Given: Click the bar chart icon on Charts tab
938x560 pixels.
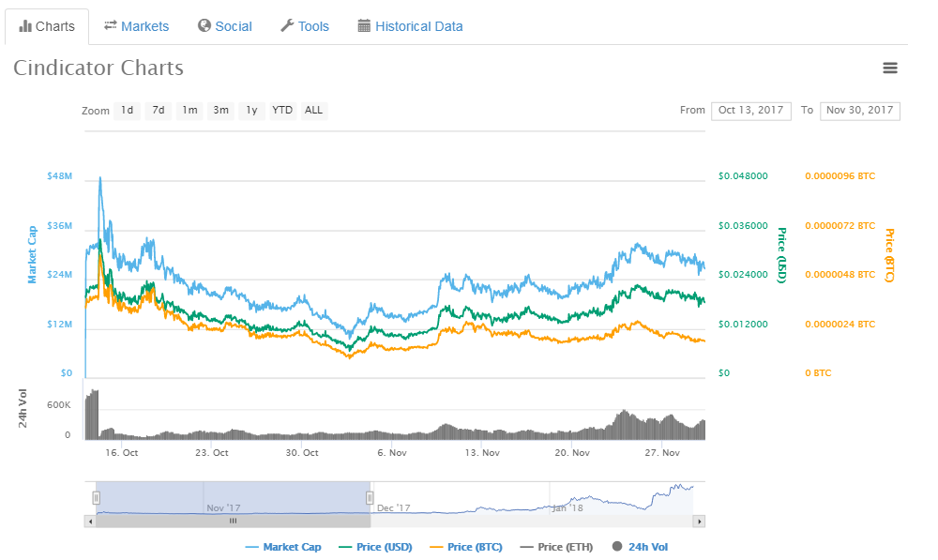Looking at the screenshot, I should pos(25,25).
